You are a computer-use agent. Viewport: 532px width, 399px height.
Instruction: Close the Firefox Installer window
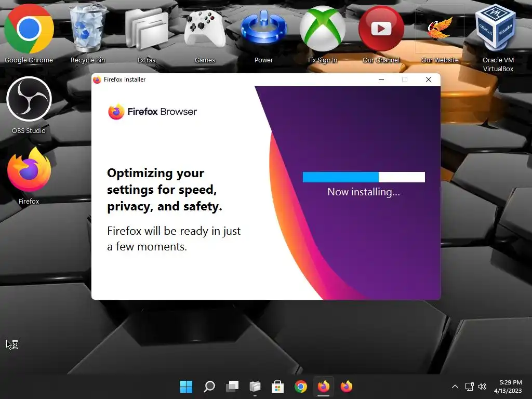[x=429, y=79]
